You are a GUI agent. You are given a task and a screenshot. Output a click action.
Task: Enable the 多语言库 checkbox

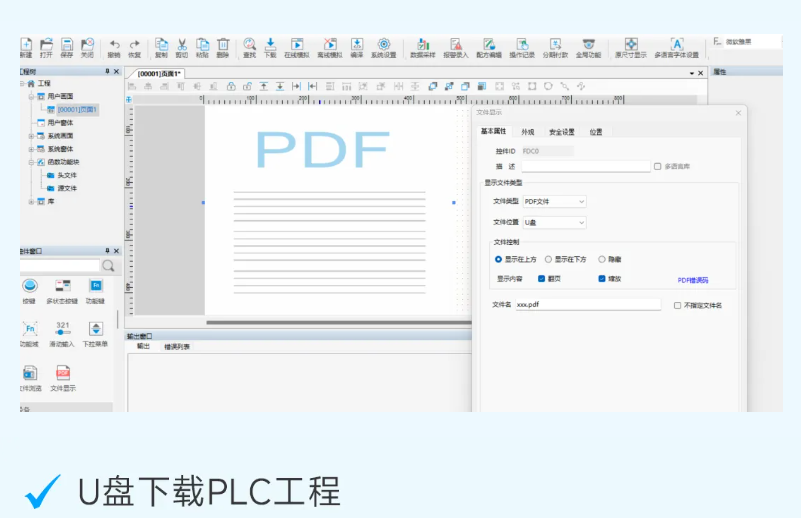click(657, 166)
